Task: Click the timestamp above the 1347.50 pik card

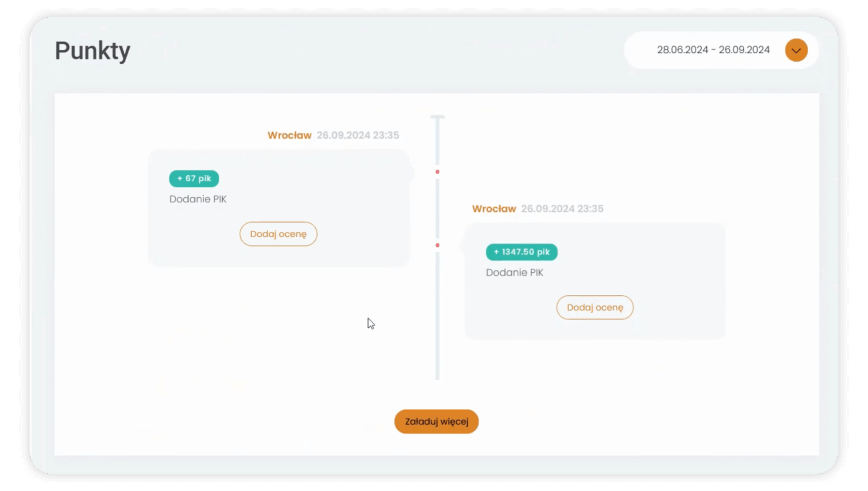Action: click(x=562, y=209)
